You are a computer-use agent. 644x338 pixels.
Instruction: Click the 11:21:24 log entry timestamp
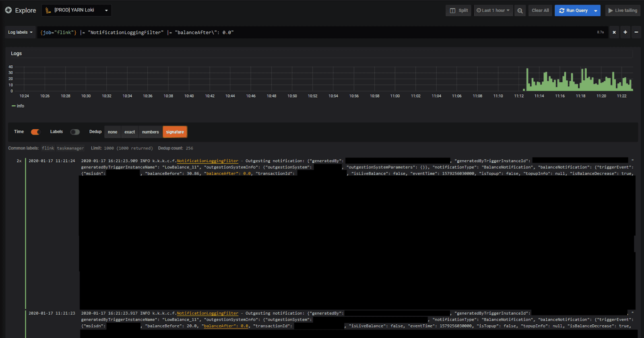pyautogui.click(x=52, y=161)
